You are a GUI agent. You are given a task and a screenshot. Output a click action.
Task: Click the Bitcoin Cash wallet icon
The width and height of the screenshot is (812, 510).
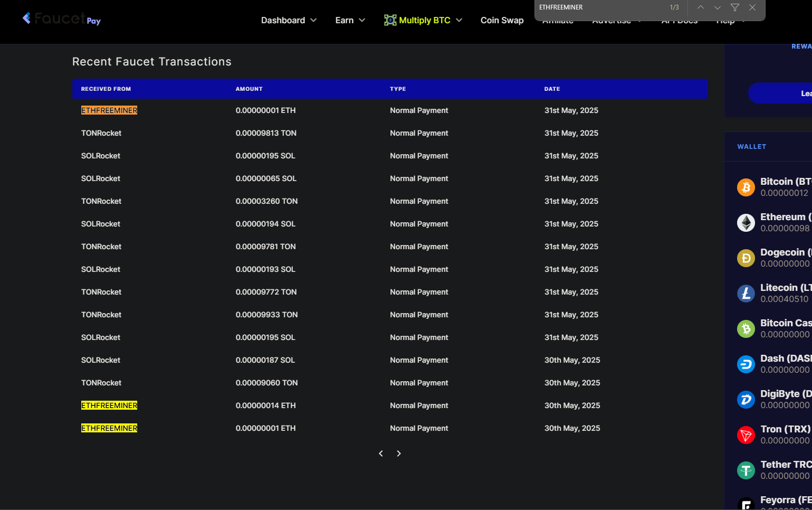coord(746,328)
